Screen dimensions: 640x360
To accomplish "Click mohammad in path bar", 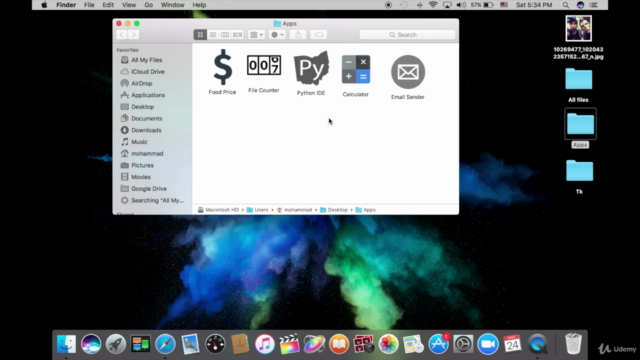I will [x=294, y=210].
